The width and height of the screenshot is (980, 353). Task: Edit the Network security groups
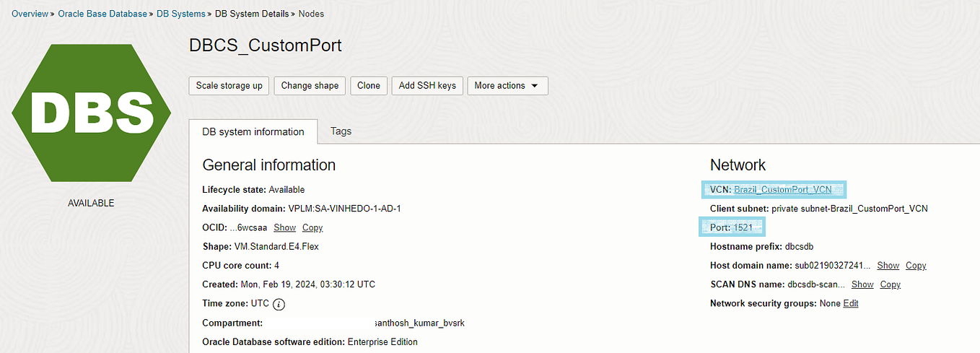pyautogui.click(x=851, y=303)
